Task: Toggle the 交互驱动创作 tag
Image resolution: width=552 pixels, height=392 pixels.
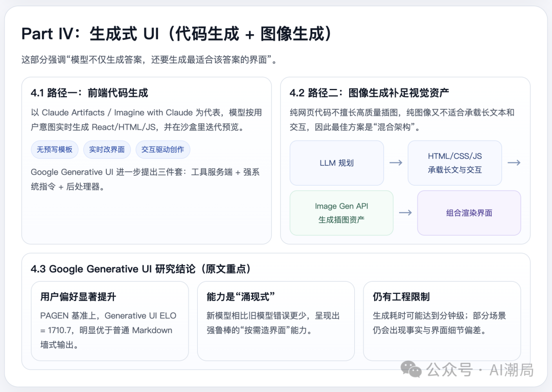Action: [x=164, y=149]
